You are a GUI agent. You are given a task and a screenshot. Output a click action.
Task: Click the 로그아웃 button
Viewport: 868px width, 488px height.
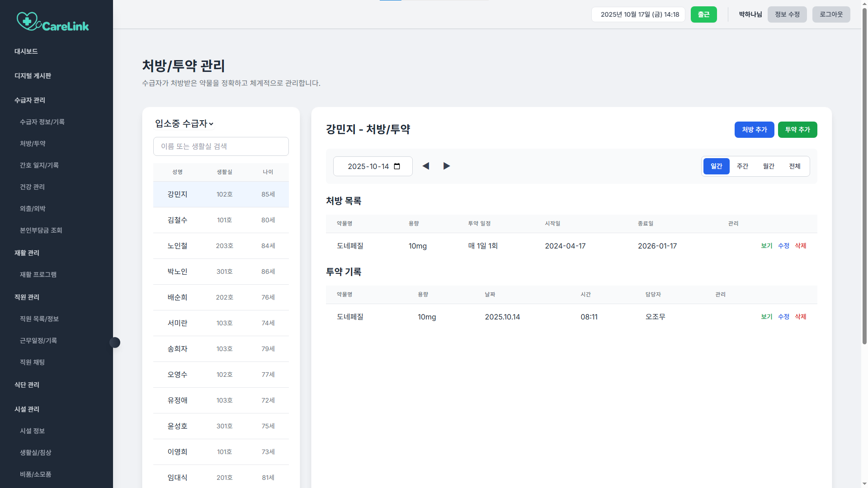[831, 14]
